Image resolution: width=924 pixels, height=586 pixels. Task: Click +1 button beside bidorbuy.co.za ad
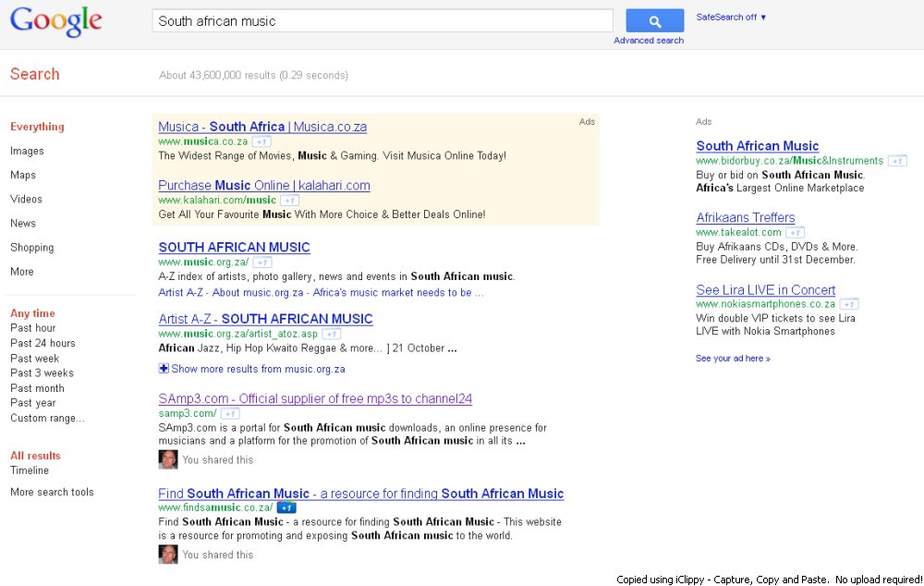coord(897,161)
